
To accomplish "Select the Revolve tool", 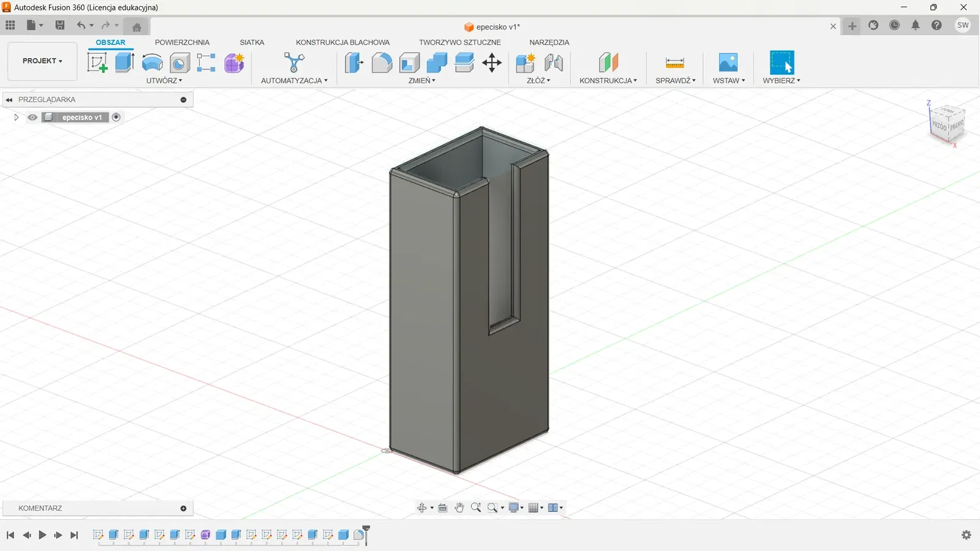I will (x=152, y=62).
